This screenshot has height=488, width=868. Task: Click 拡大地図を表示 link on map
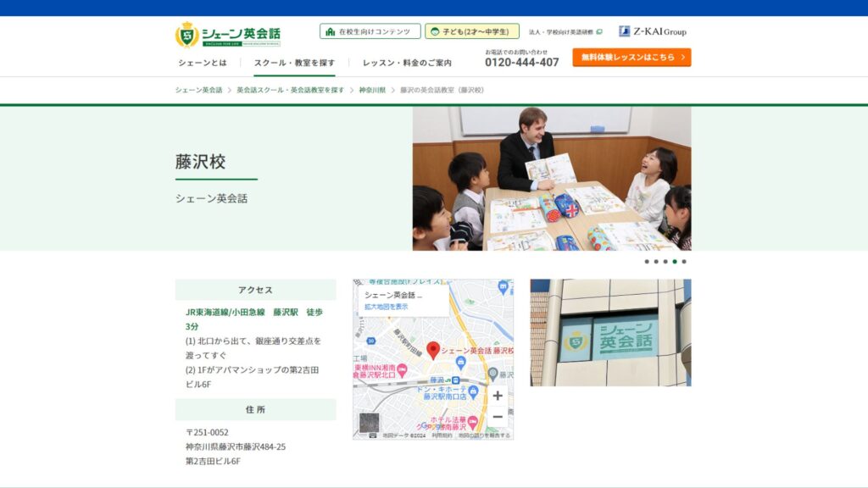click(x=386, y=307)
